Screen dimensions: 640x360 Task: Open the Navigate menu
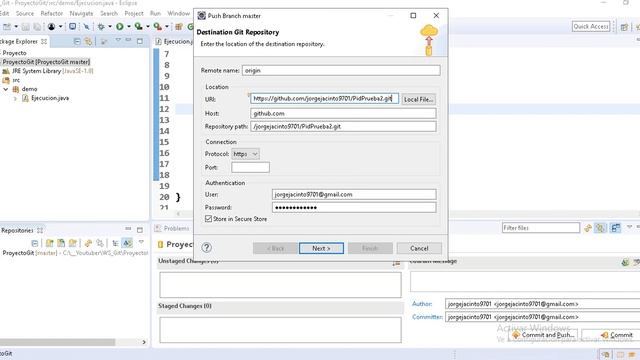click(81, 13)
